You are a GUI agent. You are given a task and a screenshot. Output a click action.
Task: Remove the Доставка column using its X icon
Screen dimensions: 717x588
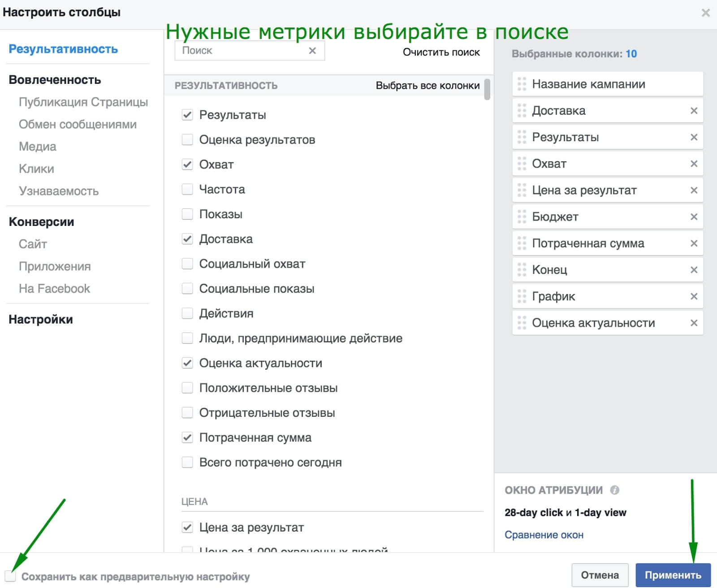tap(694, 111)
